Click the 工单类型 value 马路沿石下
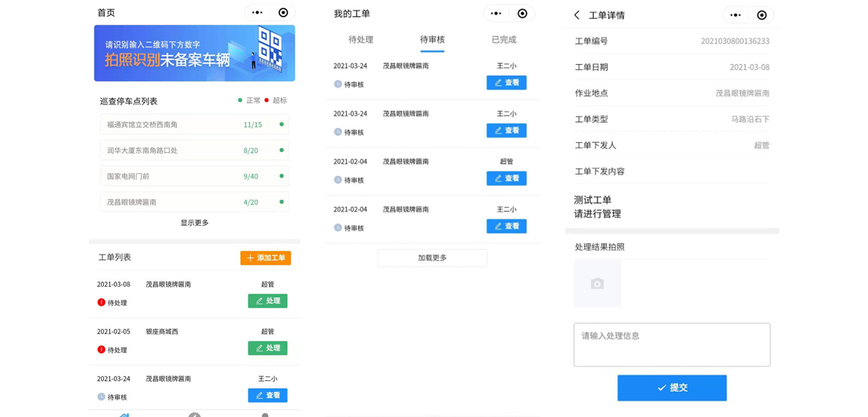This screenshot has height=417, width=868. point(751,119)
